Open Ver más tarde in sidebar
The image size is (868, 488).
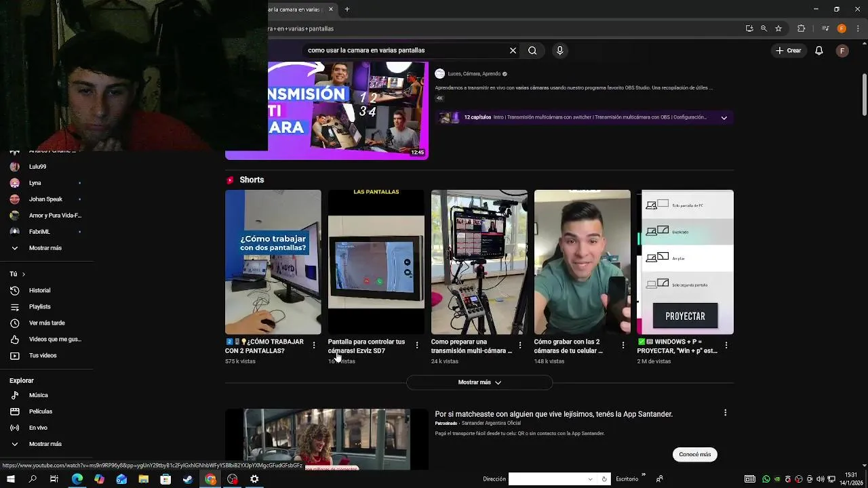[x=47, y=323]
